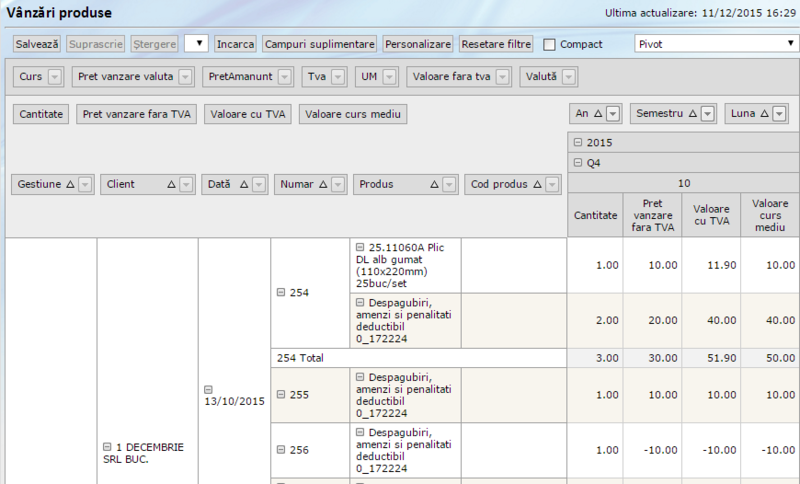Collapse the 1 DECEMBRIE SRL BUC. client
800x484 pixels.
pyautogui.click(x=107, y=446)
